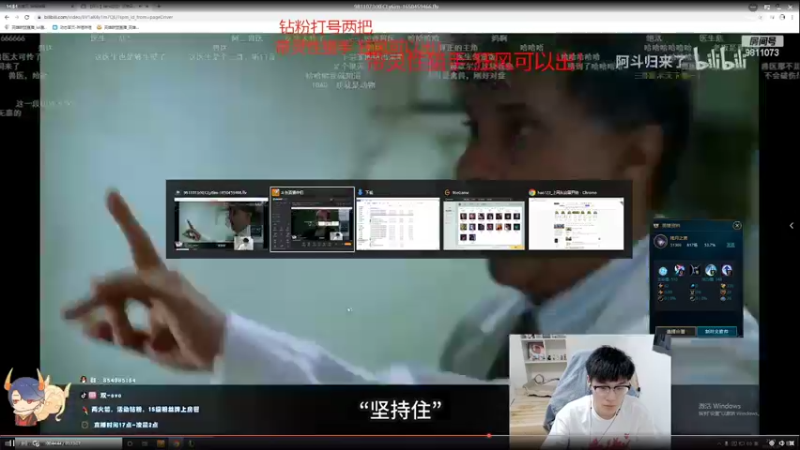Click the teal button at rune panel bottom
Image resolution: width=800 pixels, height=450 pixels.
(x=717, y=332)
